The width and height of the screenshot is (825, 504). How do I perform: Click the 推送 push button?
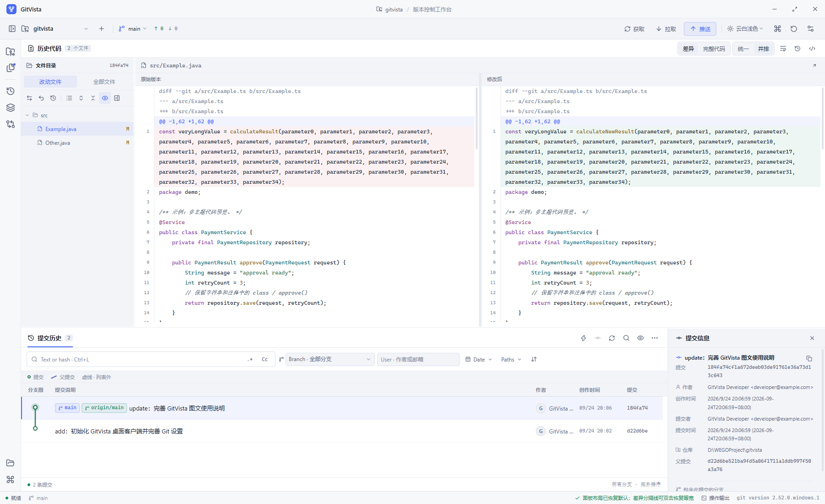click(x=700, y=29)
